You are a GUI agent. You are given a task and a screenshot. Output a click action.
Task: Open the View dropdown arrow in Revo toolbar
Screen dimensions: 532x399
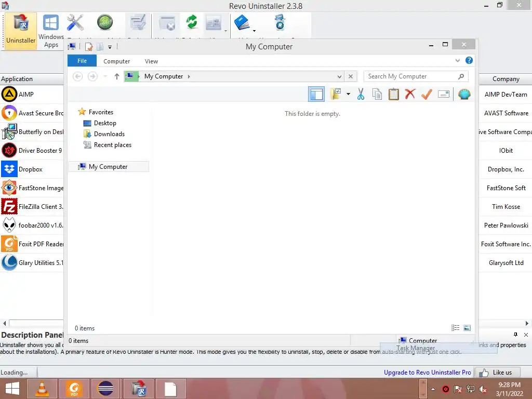[225, 31]
